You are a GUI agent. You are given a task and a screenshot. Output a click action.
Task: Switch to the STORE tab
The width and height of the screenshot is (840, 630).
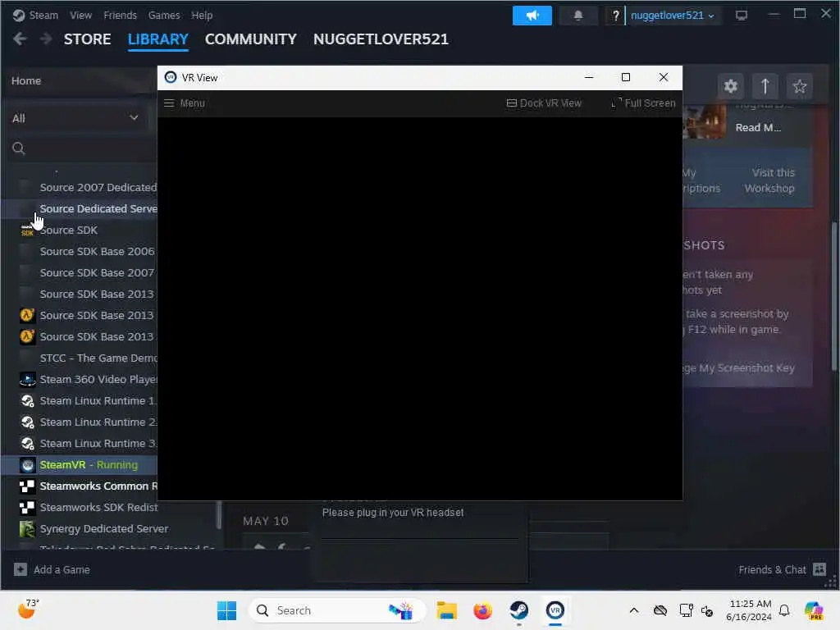coord(87,39)
